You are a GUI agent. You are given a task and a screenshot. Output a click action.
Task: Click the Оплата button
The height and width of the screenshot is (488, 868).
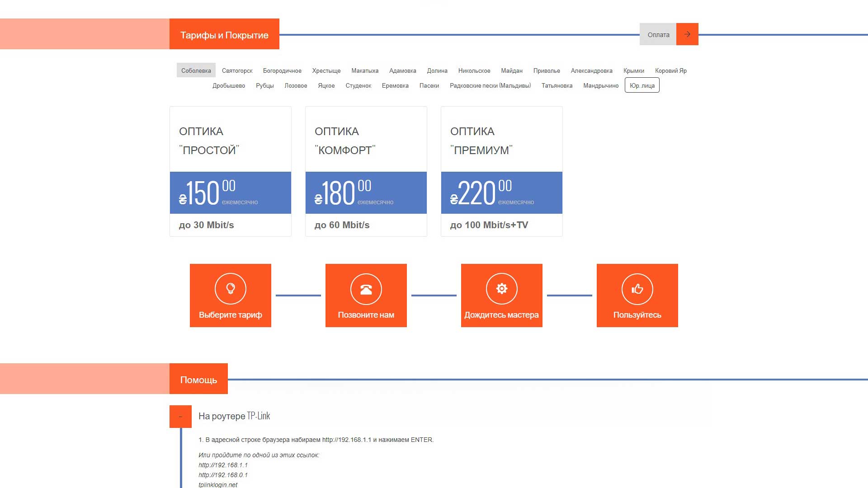coord(658,35)
